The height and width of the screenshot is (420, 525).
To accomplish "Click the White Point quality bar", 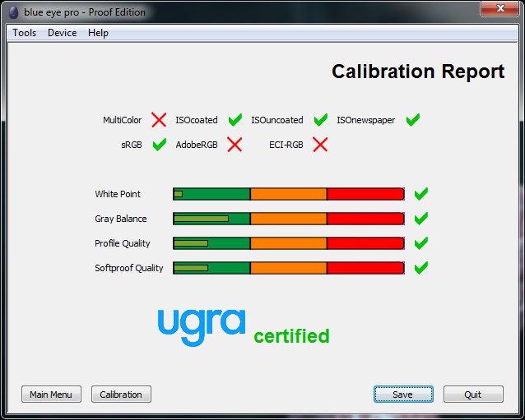I will pos(289,194).
